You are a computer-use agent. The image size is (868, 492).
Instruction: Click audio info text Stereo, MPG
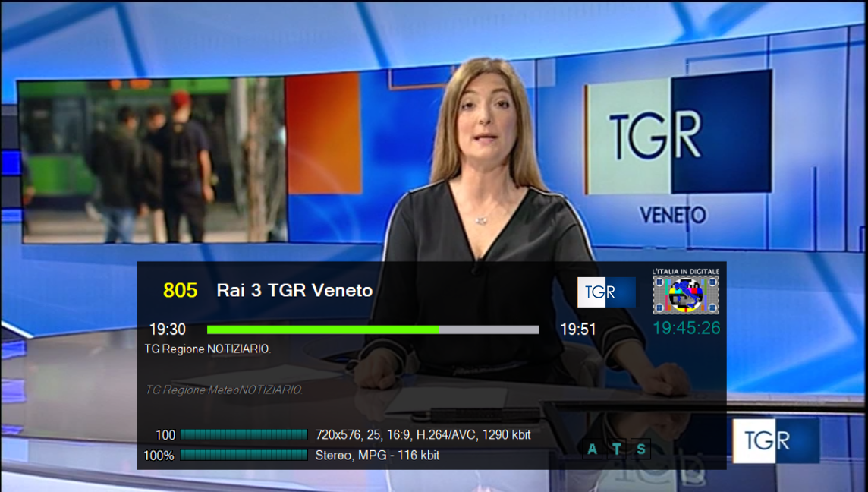pyautogui.click(x=377, y=456)
